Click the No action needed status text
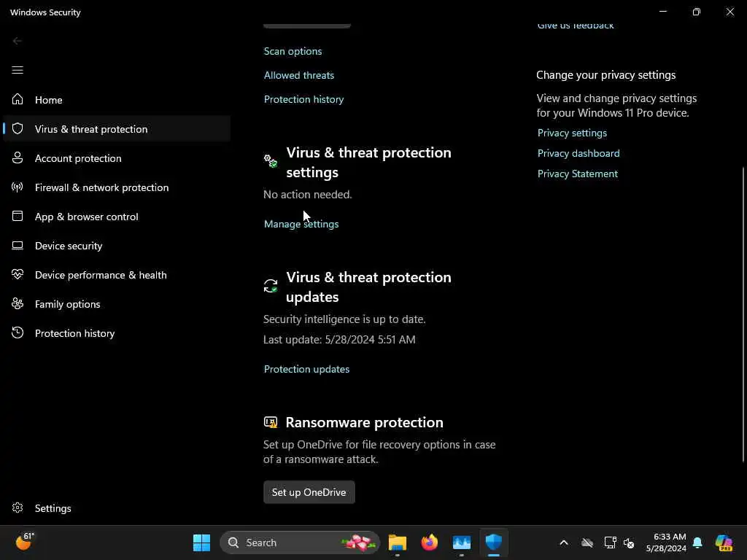The width and height of the screenshot is (747, 560). (x=308, y=194)
